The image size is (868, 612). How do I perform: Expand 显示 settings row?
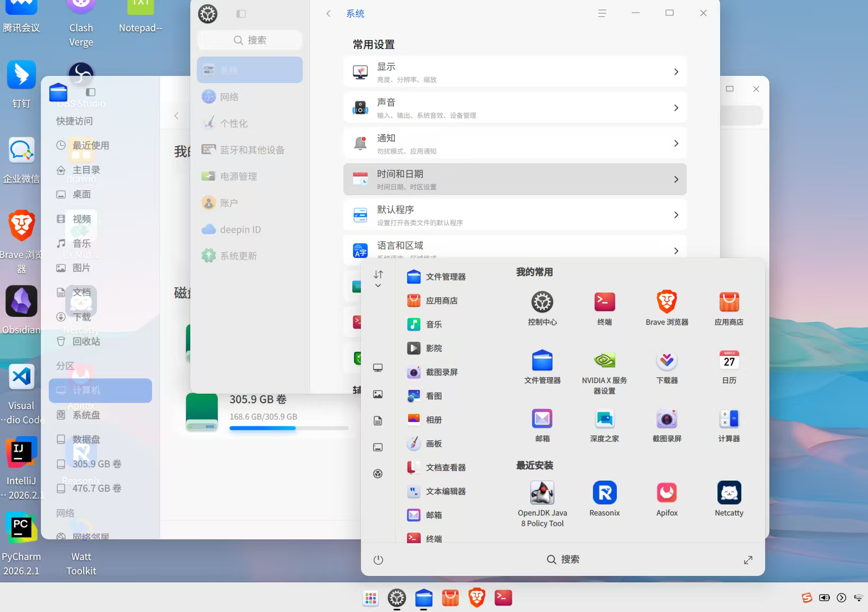coord(515,72)
